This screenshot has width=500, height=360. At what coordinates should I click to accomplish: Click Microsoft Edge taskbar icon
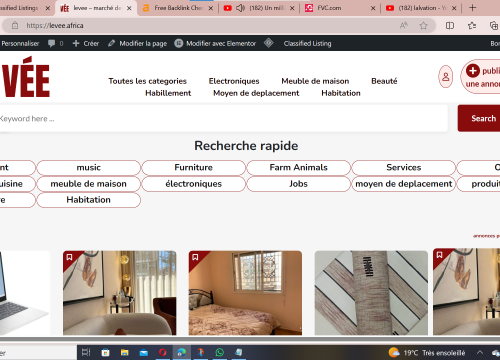182,352
